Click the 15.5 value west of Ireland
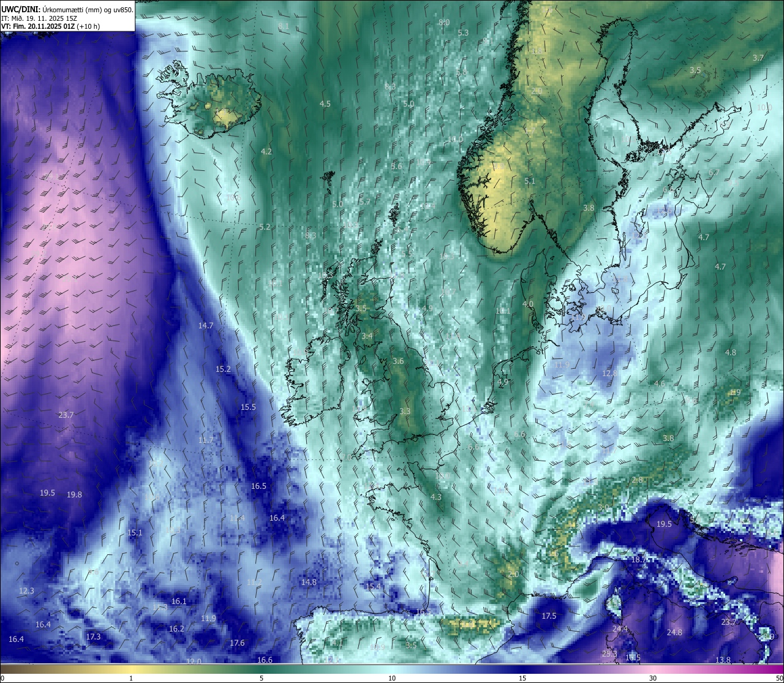The image size is (784, 683). pos(248,407)
